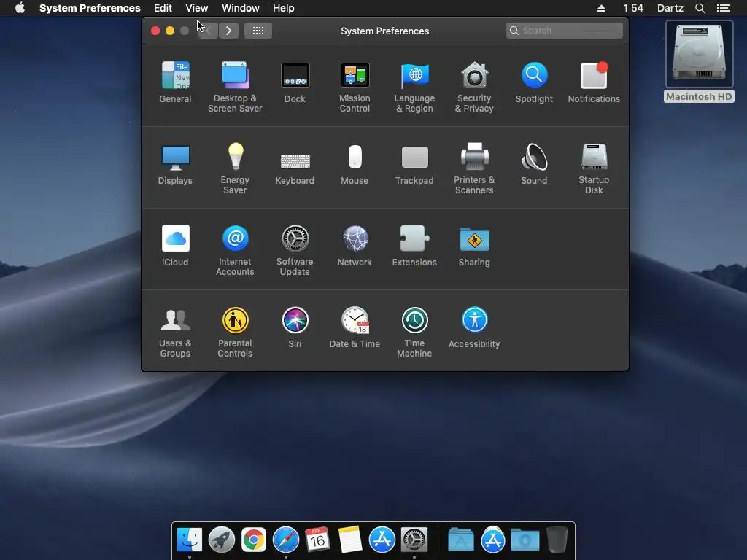747x560 pixels.
Task: Minimize the System Preferences window
Action: 169,31
